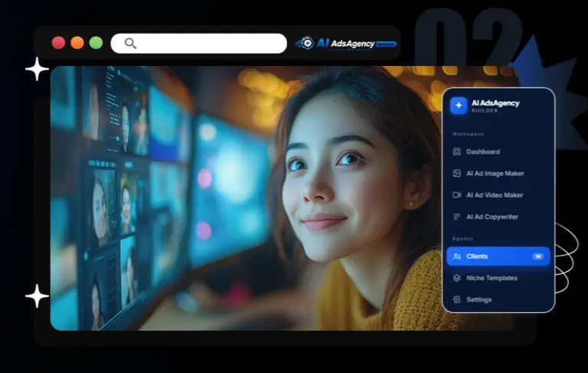
Task: Click the Niche Templates layers icon
Action: pyautogui.click(x=456, y=278)
